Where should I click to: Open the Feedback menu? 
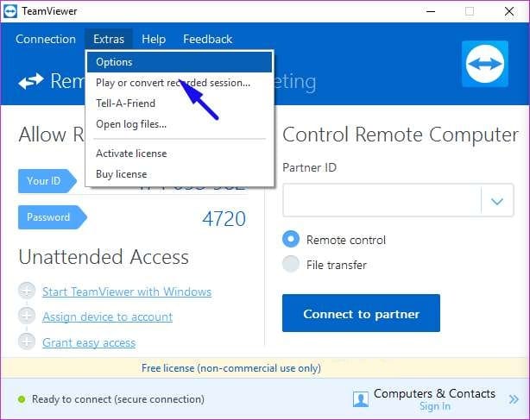tap(207, 39)
